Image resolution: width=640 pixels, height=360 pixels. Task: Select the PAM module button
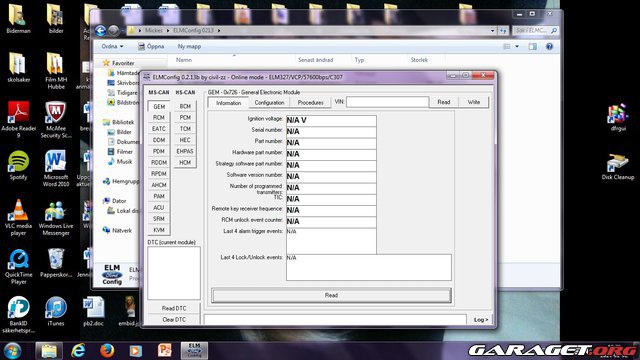tap(159, 196)
